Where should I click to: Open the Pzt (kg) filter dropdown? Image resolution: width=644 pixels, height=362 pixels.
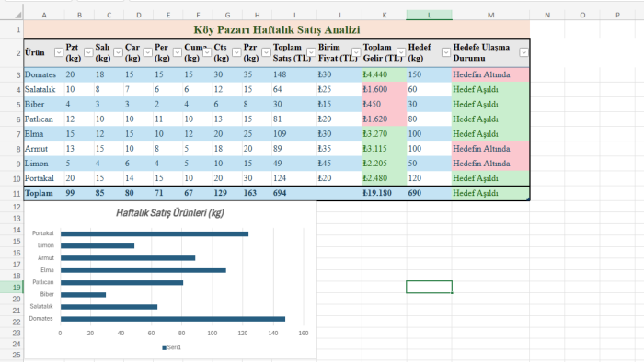[88, 52]
